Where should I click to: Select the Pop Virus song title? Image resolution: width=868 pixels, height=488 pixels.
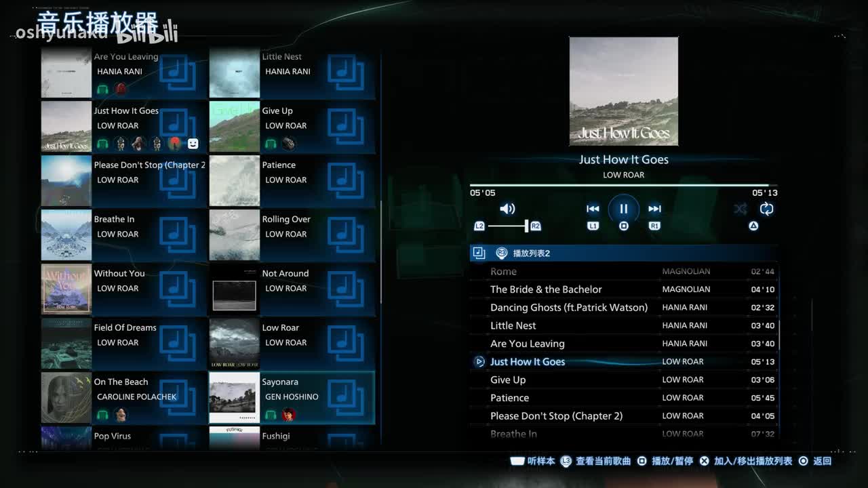click(x=113, y=436)
